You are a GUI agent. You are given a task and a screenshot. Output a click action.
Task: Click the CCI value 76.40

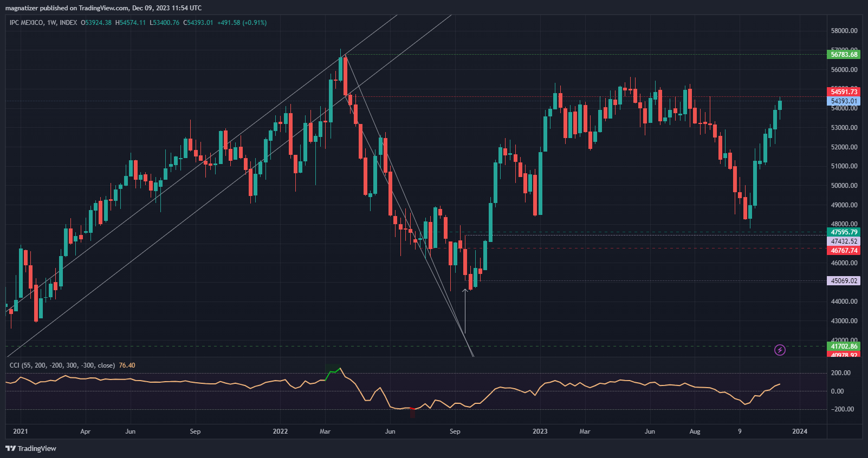127,365
